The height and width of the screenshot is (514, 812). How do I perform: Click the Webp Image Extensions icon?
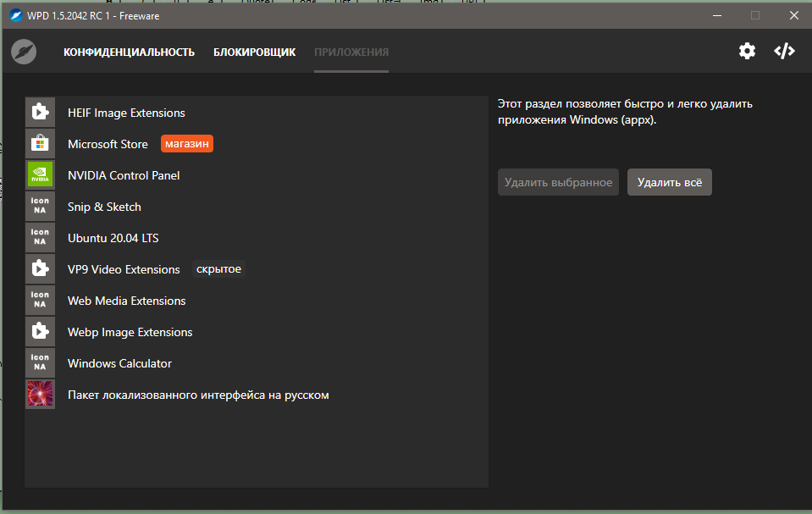[x=40, y=332]
